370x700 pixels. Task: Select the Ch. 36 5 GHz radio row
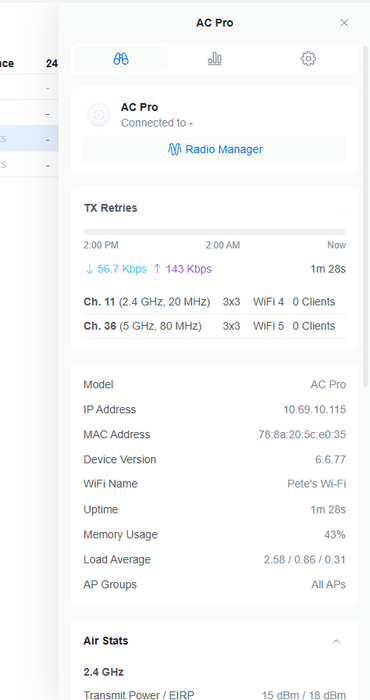click(x=215, y=326)
